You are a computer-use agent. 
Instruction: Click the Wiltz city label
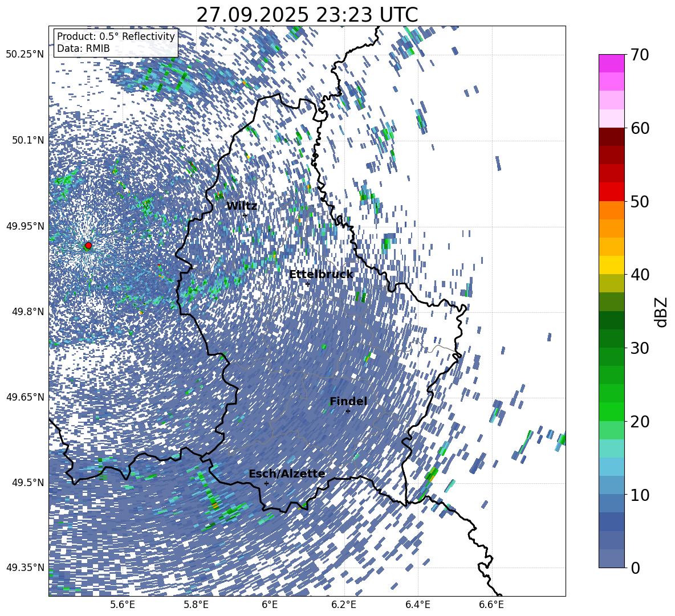pyautogui.click(x=242, y=206)
